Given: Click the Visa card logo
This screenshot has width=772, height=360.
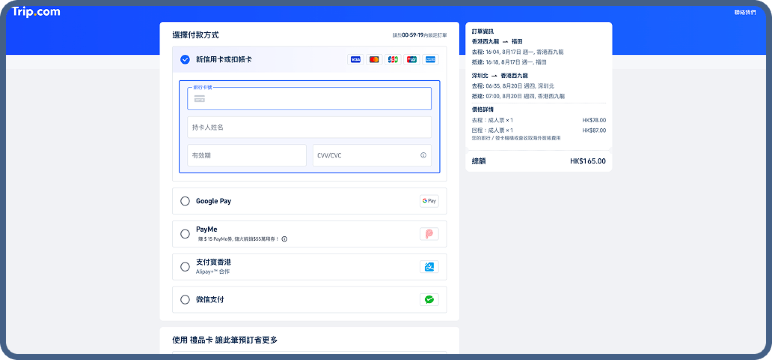Looking at the screenshot, I should (355, 60).
